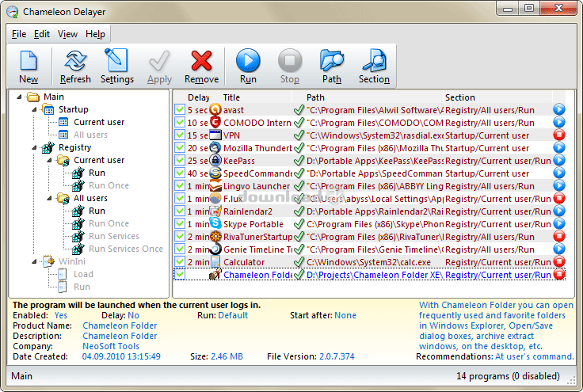Screen dimensions: 583x392
Task: Open the Help menu
Action: pos(95,34)
